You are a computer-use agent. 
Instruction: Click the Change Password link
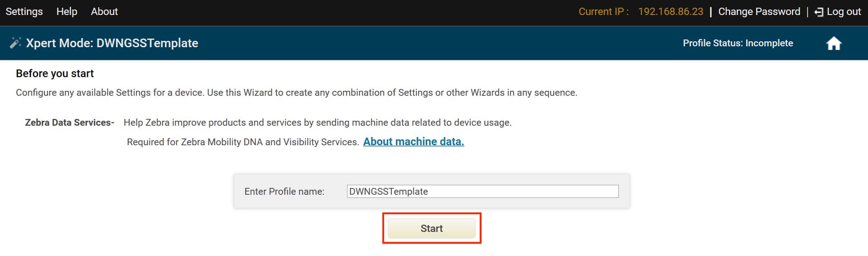(x=759, y=12)
